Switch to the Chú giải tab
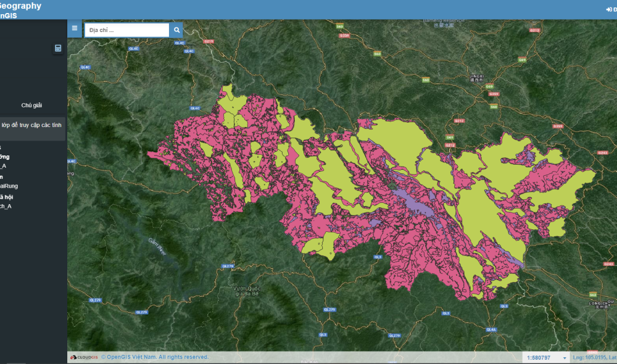The height and width of the screenshot is (364, 617). (31, 105)
